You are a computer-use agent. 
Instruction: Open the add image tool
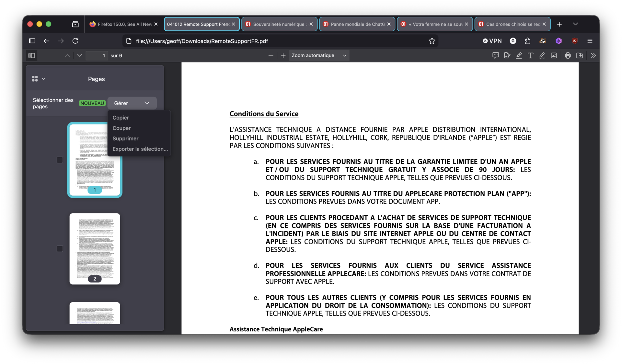tap(554, 55)
